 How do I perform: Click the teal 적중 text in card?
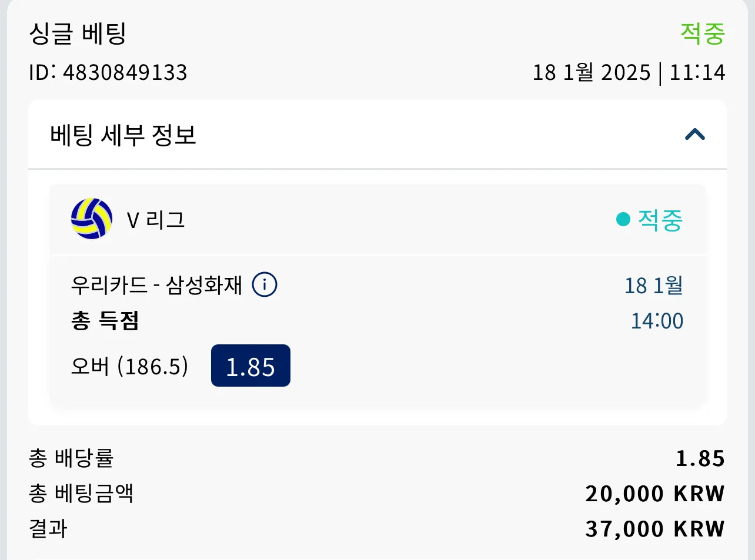pyautogui.click(x=660, y=220)
